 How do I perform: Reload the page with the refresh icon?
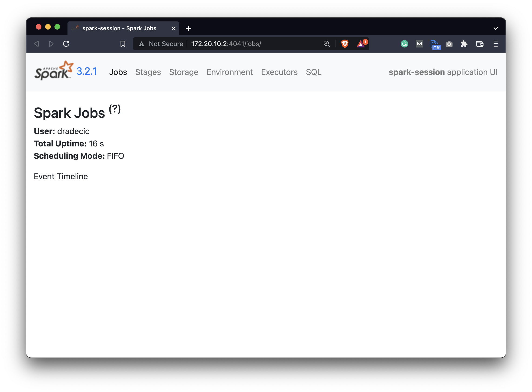66,44
